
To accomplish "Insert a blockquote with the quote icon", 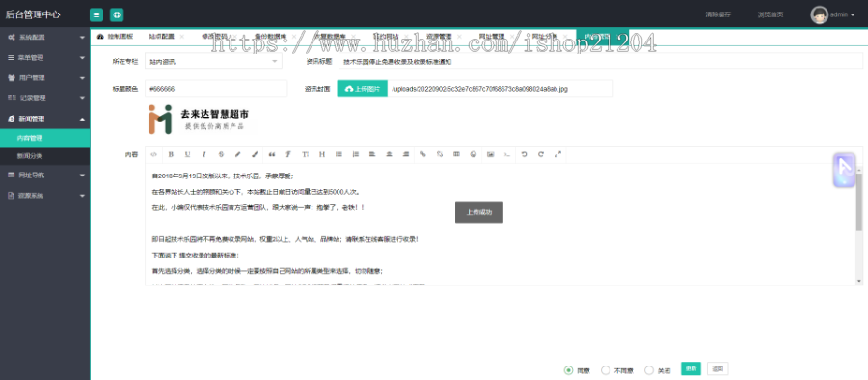I will coord(271,154).
